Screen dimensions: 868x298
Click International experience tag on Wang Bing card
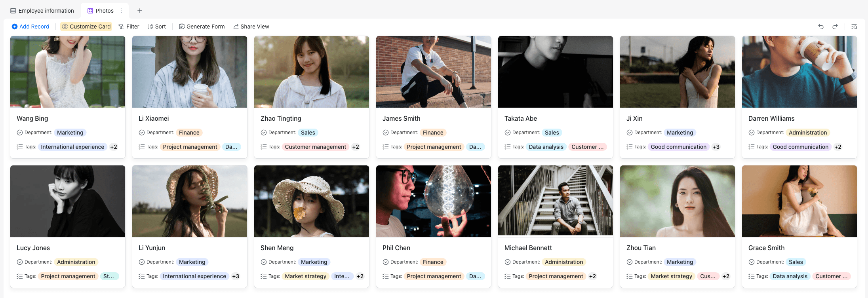(72, 147)
